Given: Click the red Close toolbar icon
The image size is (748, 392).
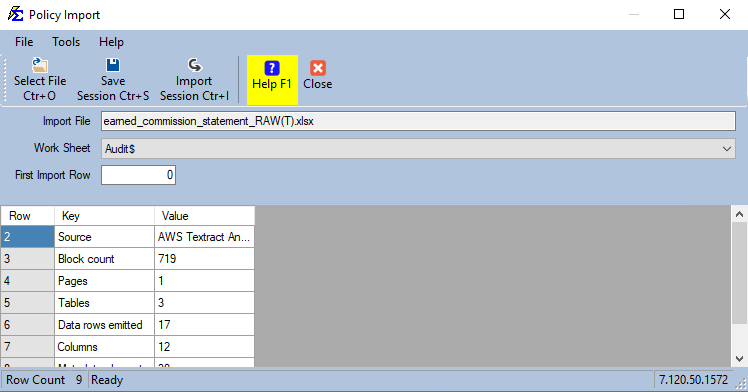Looking at the screenshot, I should (318, 68).
